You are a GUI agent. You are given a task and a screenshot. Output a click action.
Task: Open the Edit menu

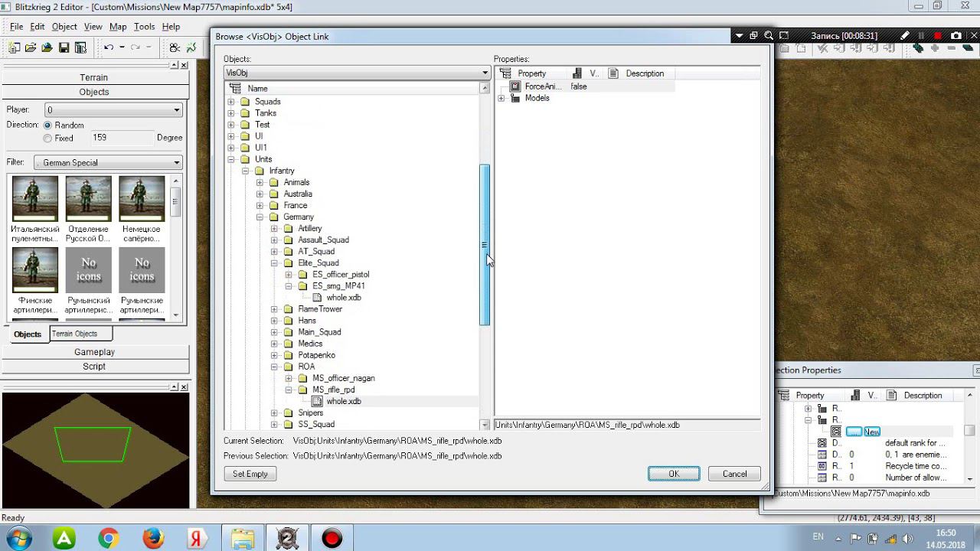pyautogui.click(x=38, y=27)
